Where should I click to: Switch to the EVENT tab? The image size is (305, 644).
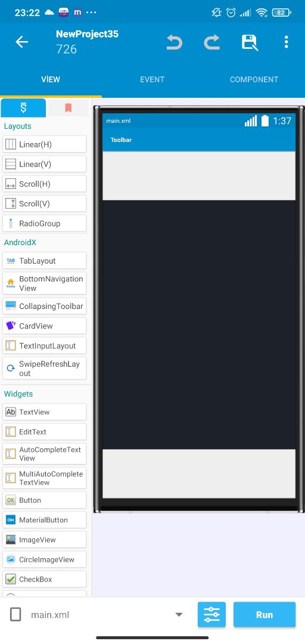[x=152, y=80]
